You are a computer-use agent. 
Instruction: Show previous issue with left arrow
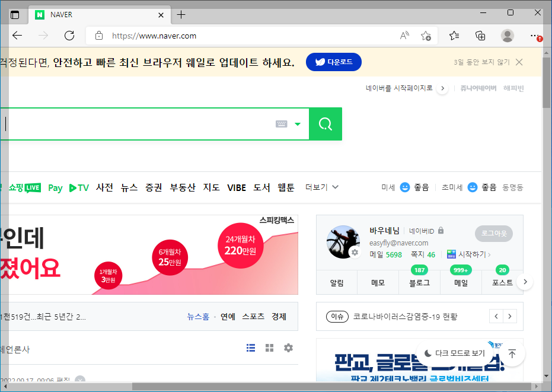[x=496, y=316]
